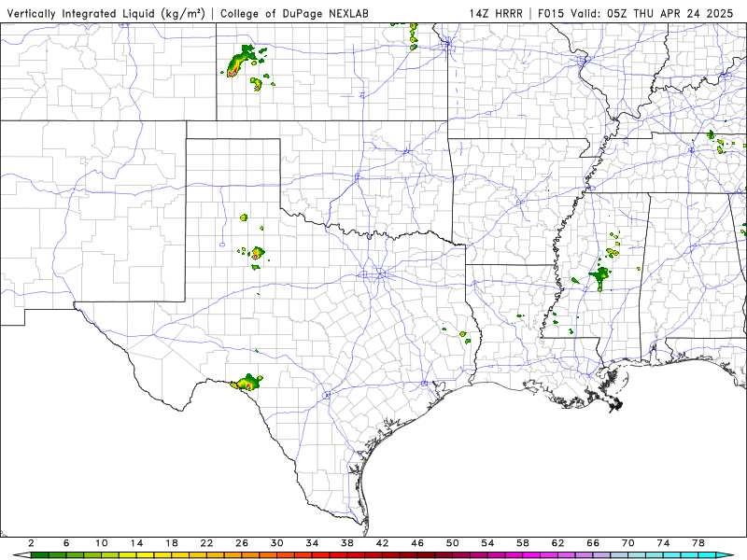Click legend value '54'
The image size is (747, 560).
click(487, 543)
